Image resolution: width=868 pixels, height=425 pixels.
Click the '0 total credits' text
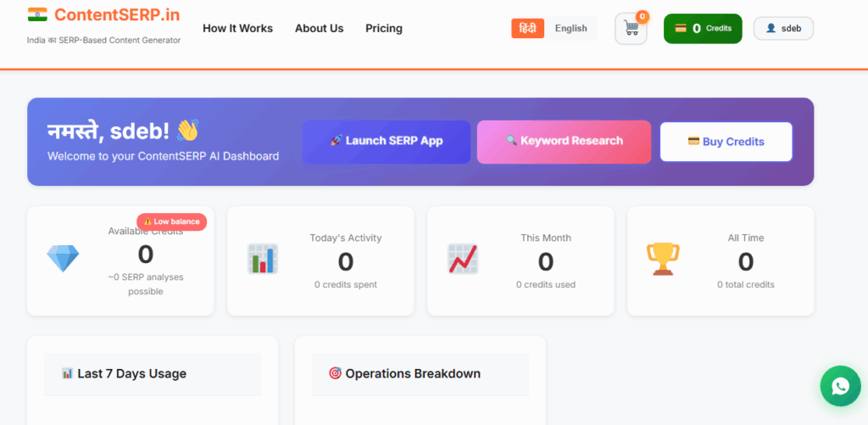pyautogui.click(x=746, y=285)
